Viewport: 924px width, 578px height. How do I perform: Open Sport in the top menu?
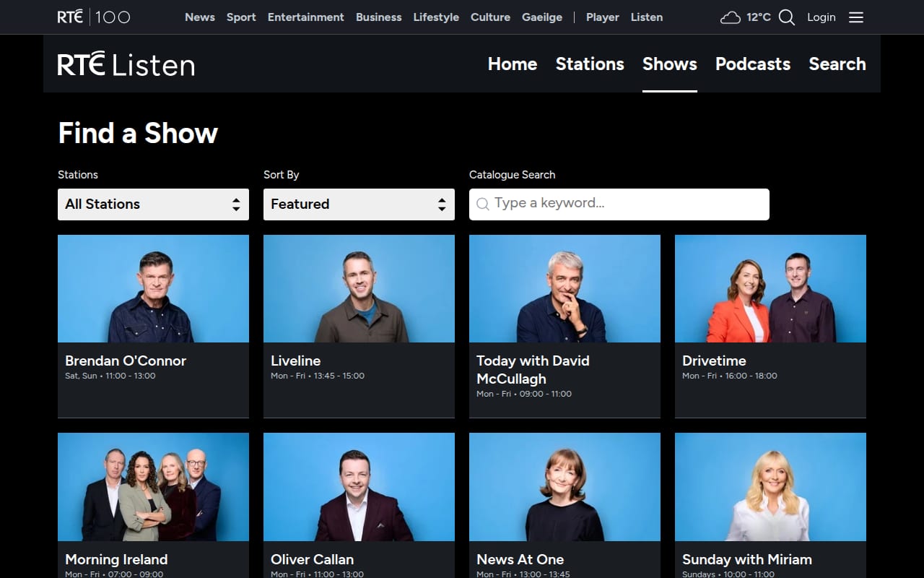point(241,17)
